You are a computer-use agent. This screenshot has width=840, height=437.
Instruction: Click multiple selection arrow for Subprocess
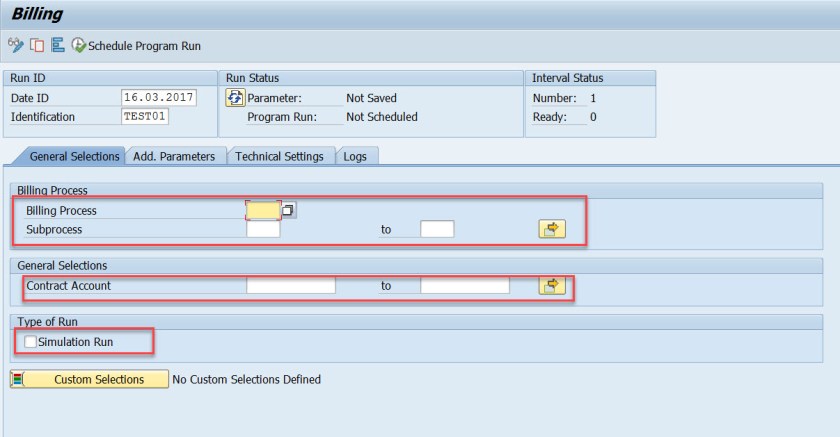click(x=552, y=229)
